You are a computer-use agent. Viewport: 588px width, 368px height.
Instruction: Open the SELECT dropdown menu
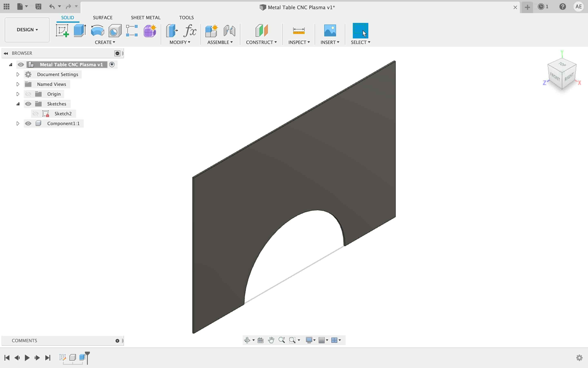click(361, 42)
